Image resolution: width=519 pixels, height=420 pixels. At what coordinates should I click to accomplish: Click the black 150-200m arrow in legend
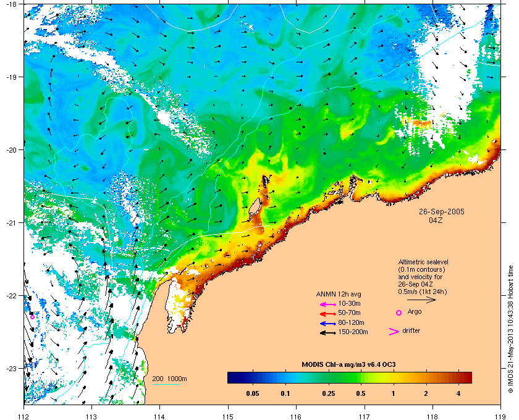[328, 333]
